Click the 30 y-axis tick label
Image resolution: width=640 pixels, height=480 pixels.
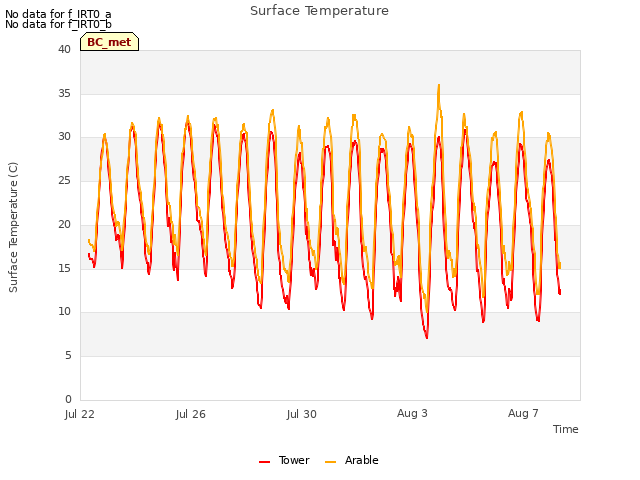pyautogui.click(x=64, y=137)
